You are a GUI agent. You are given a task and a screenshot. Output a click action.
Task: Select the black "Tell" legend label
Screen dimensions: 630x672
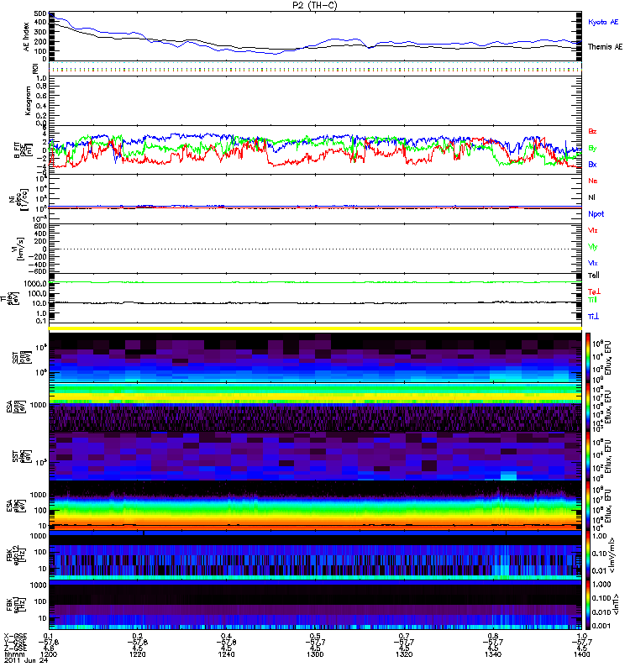(x=594, y=276)
